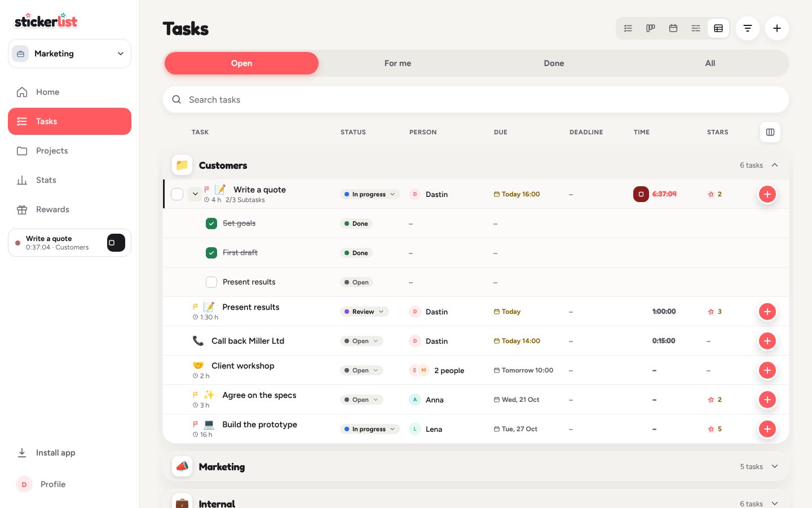Open Stats in the sidebar

pyautogui.click(x=69, y=180)
